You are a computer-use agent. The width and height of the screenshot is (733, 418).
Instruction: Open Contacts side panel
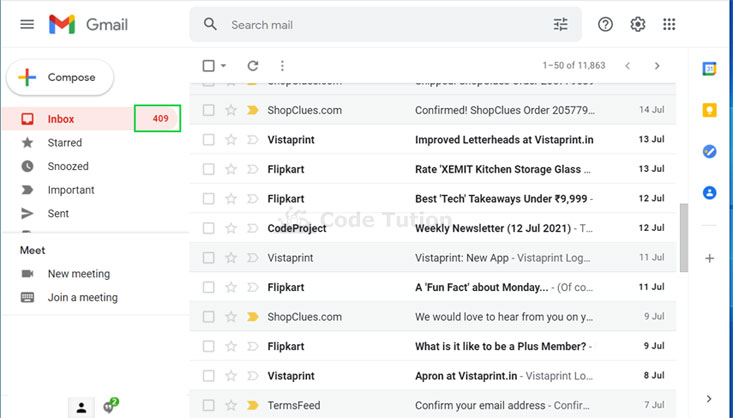pyautogui.click(x=709, y=192)
